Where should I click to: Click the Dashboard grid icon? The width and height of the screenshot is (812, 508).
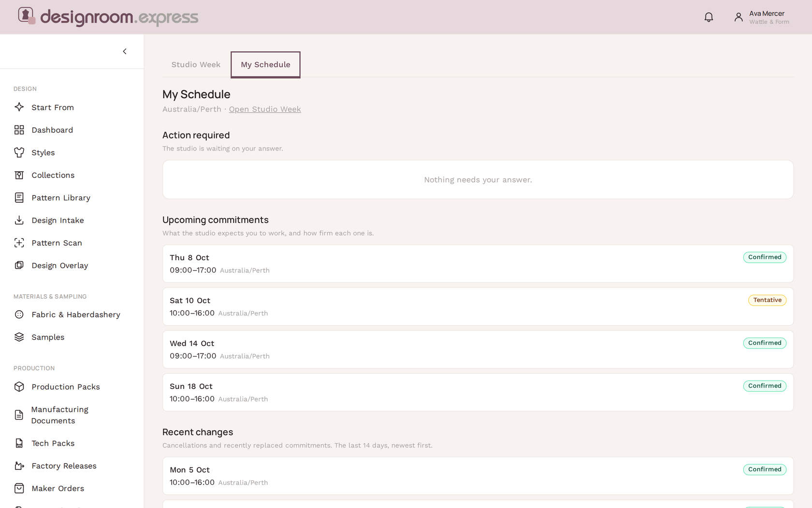click(x=19, y=130)
